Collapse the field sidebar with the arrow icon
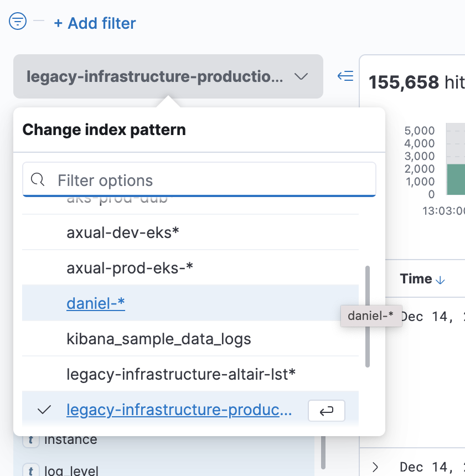The height and width of the screenshot is (476, 465). pos(345,76)
